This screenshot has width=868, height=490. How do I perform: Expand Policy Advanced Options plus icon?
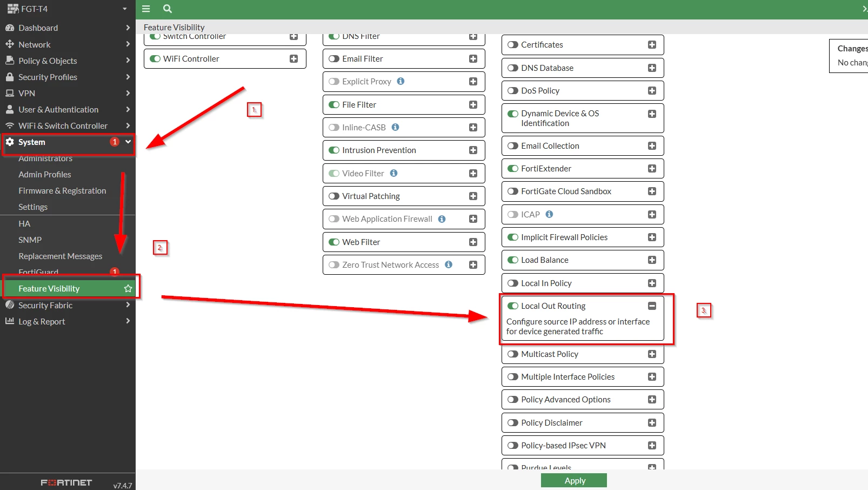coord(652,400)
